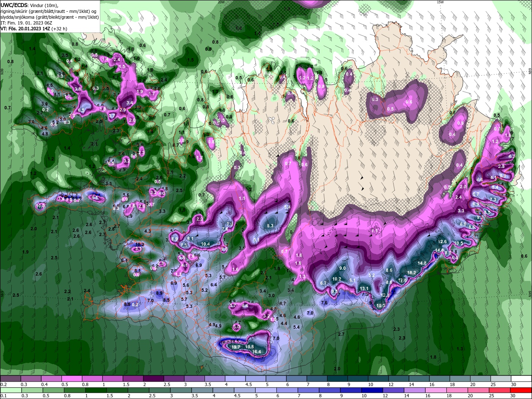Pick the pure white swatch ending the upper legend row
The image size is (532, 399).
click(521, 379)
